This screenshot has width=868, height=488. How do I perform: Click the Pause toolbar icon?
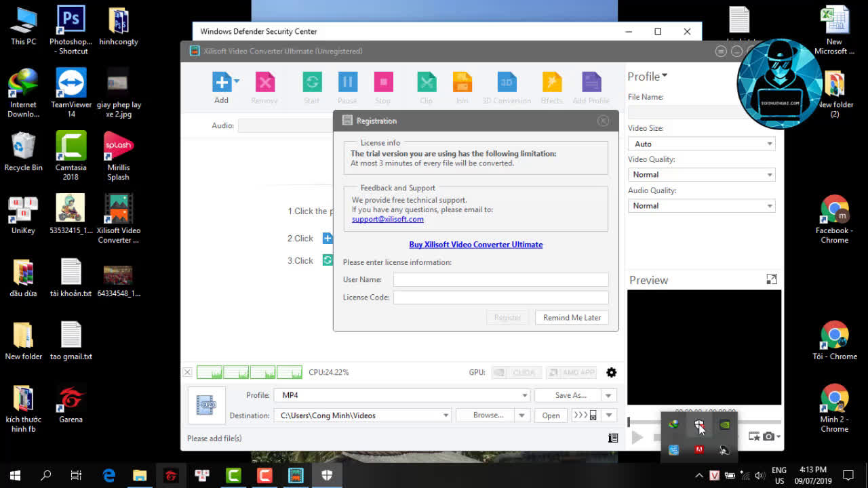point(347,82)
